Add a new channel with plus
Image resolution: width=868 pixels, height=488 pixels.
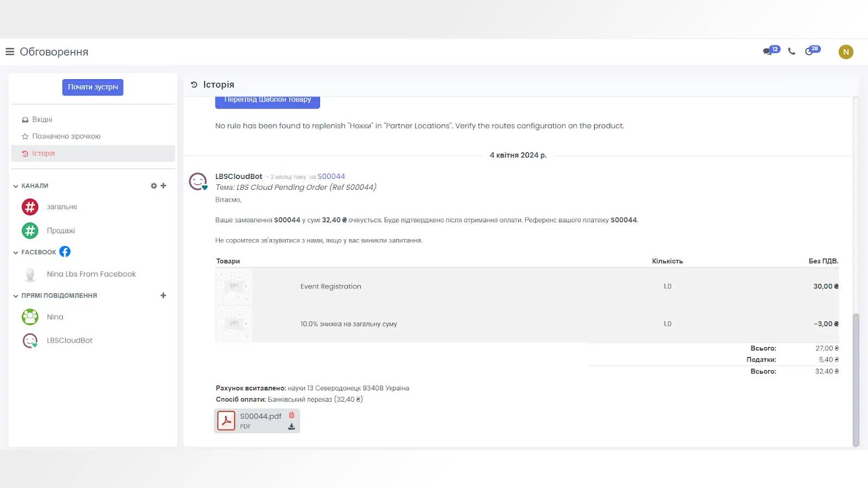[163, 186]
